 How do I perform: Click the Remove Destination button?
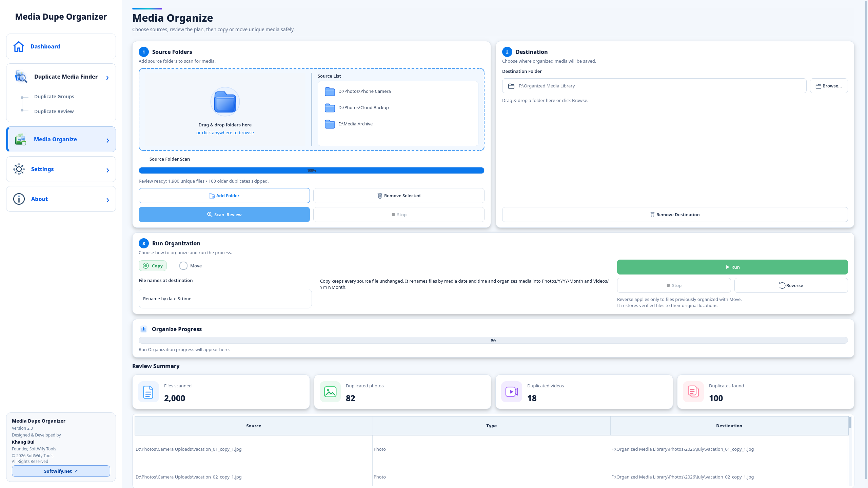point(675,215)
